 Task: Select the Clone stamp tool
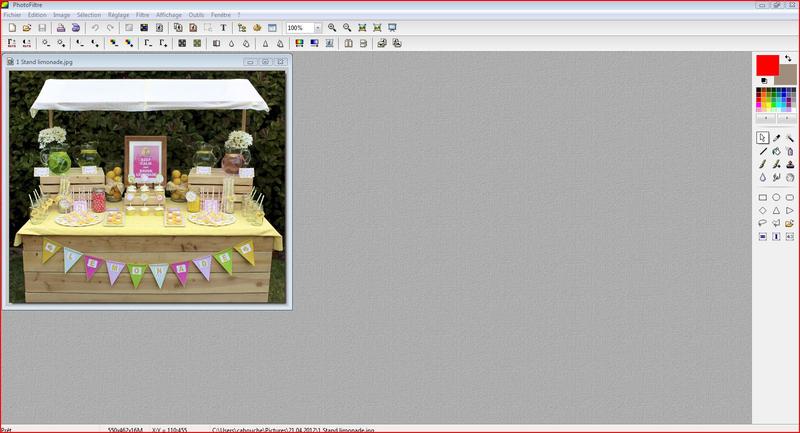tap(790, 164)
